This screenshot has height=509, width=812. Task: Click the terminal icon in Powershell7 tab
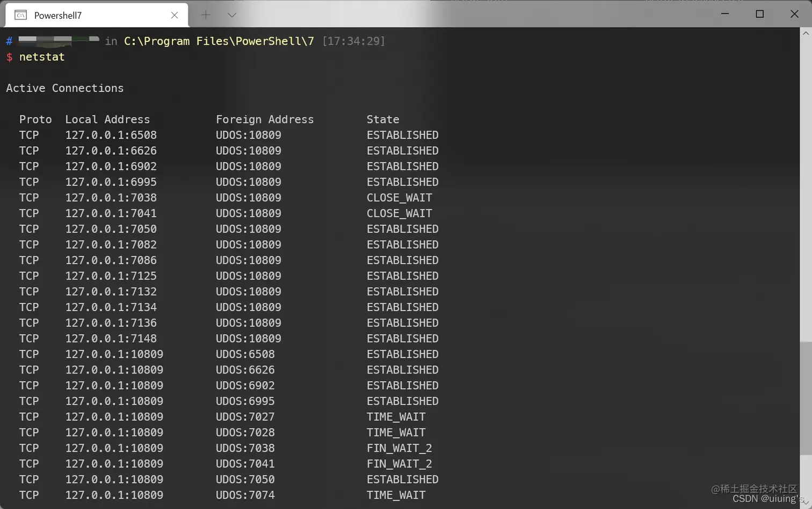coord(20,15)
